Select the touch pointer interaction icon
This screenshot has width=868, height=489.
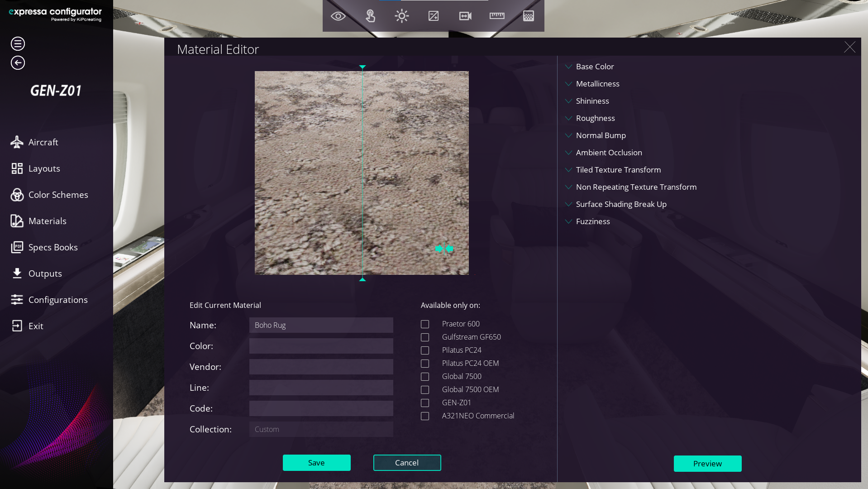coord(370,16)
